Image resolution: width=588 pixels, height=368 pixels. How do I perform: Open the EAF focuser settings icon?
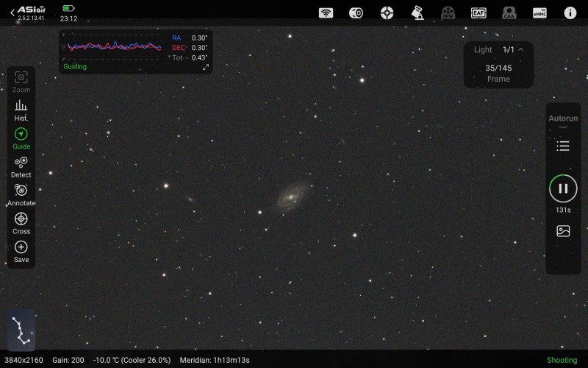[x=478, y=13]
